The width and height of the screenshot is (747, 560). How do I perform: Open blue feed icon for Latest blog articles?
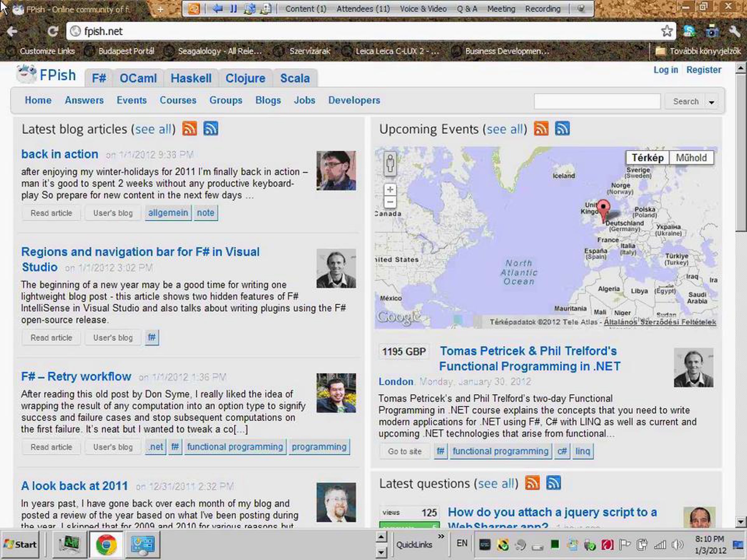(x=211, y=128)
